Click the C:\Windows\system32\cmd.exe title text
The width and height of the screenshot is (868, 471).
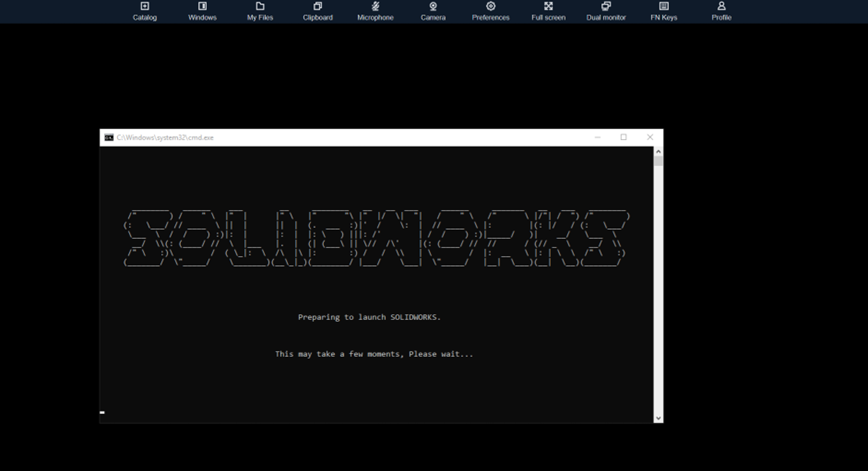(x=165, y=137)
